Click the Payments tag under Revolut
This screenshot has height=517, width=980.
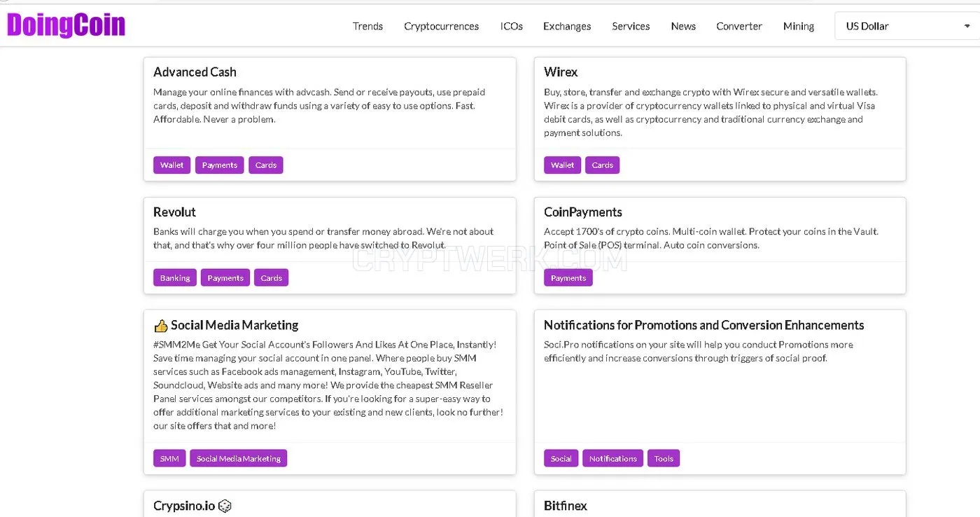click(x=225, y=278)
